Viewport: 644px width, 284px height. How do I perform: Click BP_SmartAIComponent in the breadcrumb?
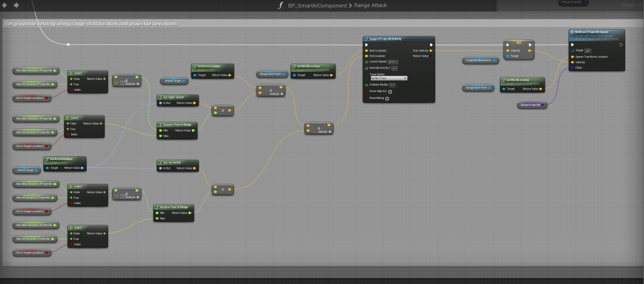[317, 6]
